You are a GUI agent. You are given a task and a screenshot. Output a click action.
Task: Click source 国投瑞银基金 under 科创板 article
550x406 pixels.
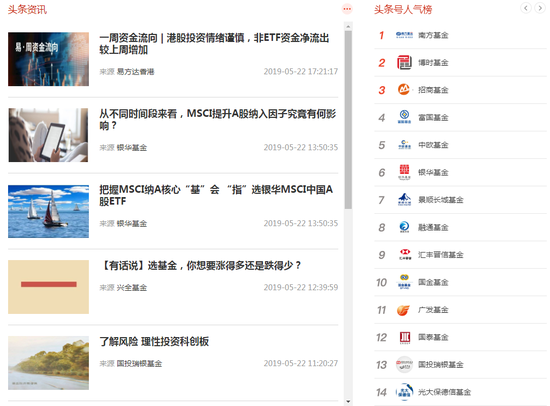coord(139,364)
